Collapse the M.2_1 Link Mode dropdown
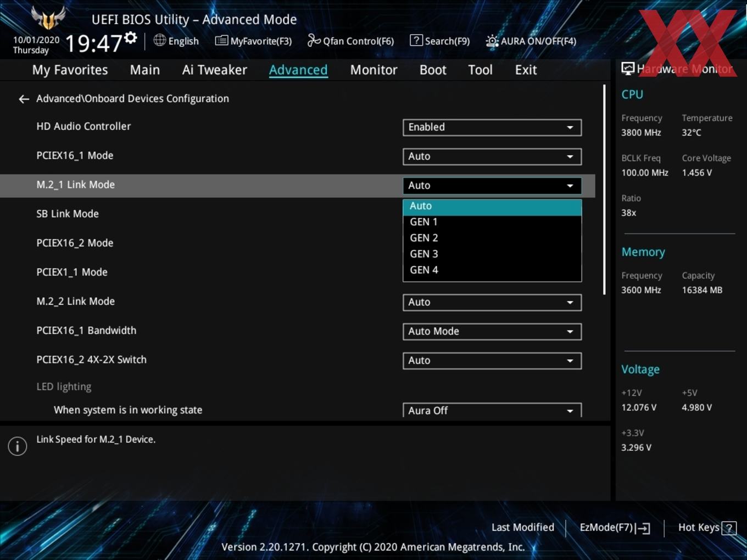Image resolution: width=747 pixels, height=560 pixels. (x=492, y=186)
